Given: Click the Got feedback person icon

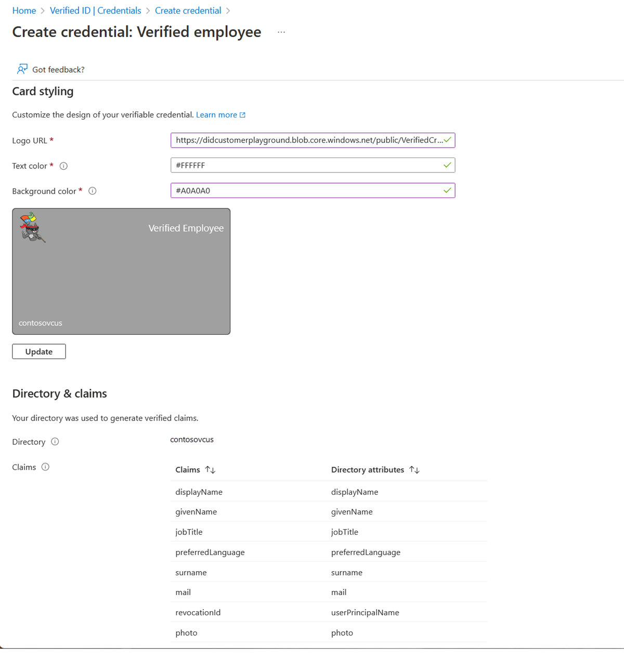Looking at the screenshot, I should click(22, 69).
